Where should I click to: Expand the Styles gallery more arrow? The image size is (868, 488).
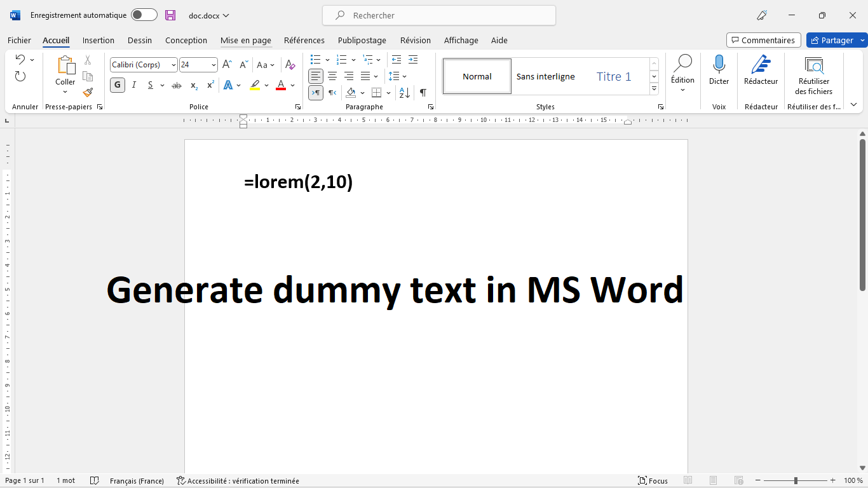(x=654, y=90)
